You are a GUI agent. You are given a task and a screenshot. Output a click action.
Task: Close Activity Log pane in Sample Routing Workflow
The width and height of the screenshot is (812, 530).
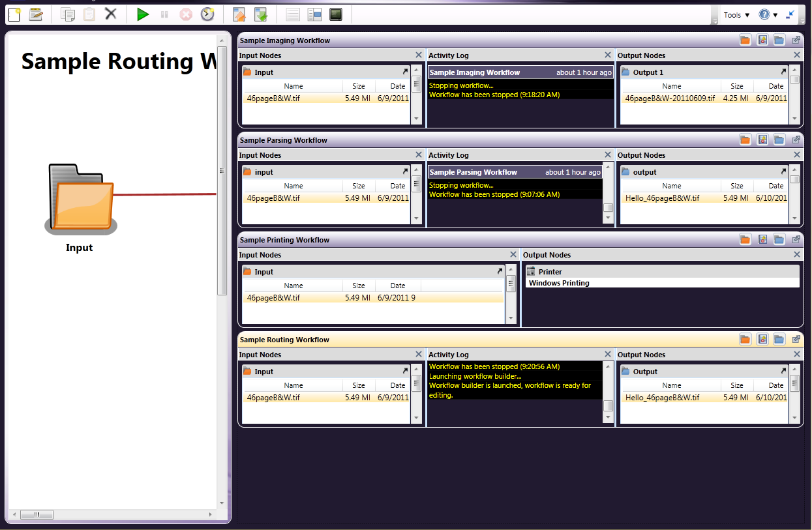[x=608, y=355]
